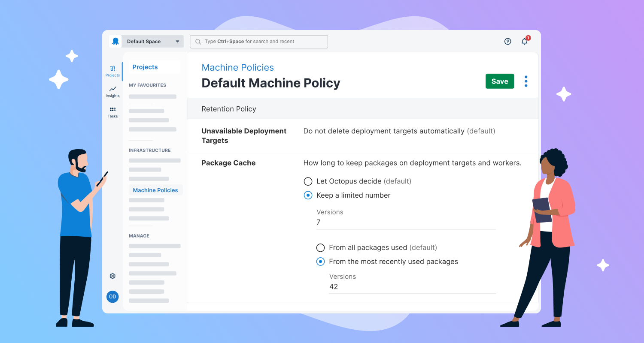Screen dimensions: 644x343
Task: Open the help question mark icon
Action: 508,42
